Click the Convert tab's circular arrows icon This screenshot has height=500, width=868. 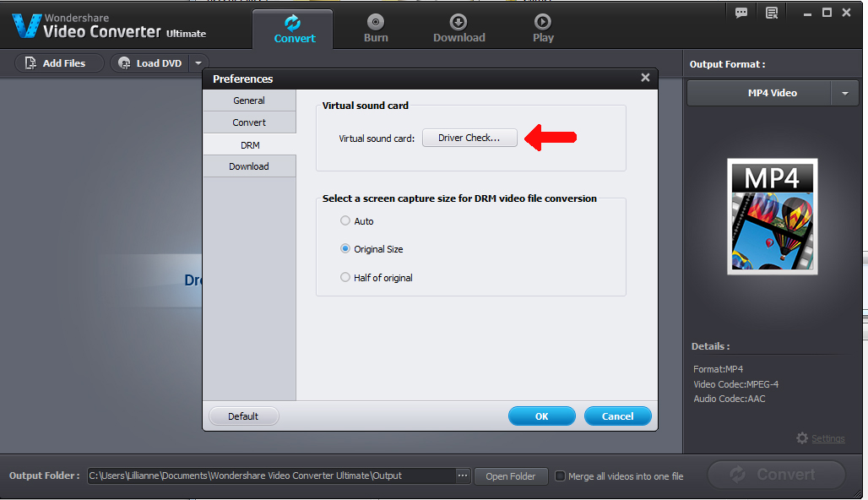pos(292,23)
